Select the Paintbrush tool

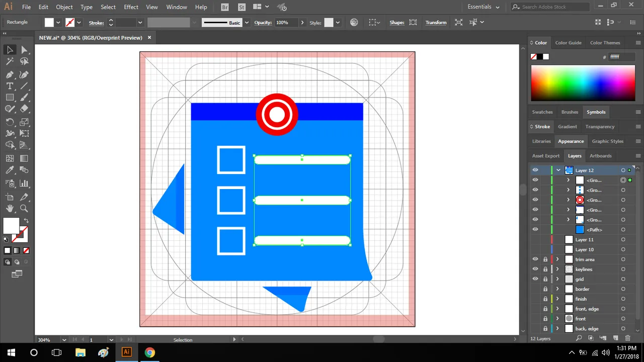(24, 98)
